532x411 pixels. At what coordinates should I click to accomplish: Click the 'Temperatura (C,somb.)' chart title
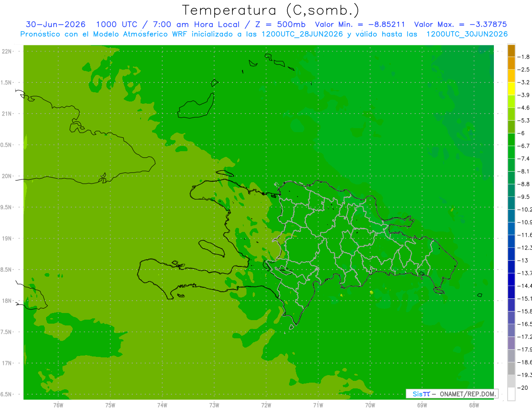click(271, 10)
